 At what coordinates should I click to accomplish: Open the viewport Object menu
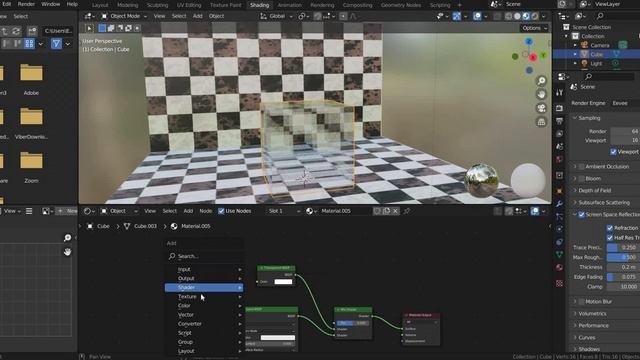tap(216, 16)
